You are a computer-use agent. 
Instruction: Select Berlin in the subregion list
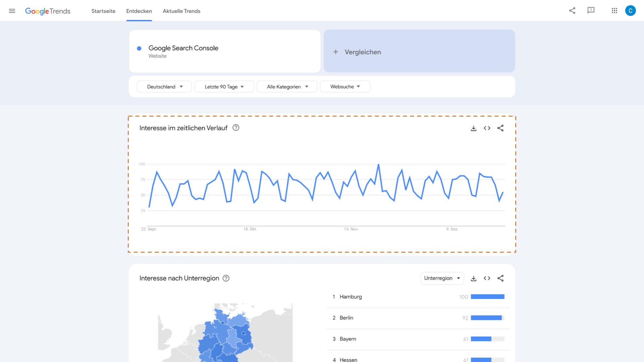coord(419,318)
